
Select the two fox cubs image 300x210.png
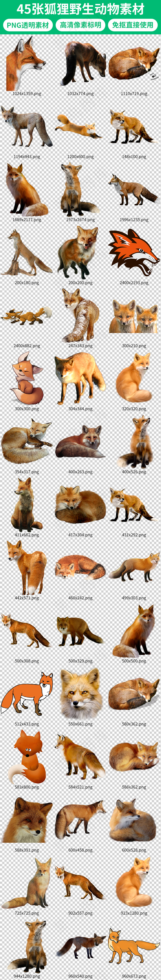point(134,317)
